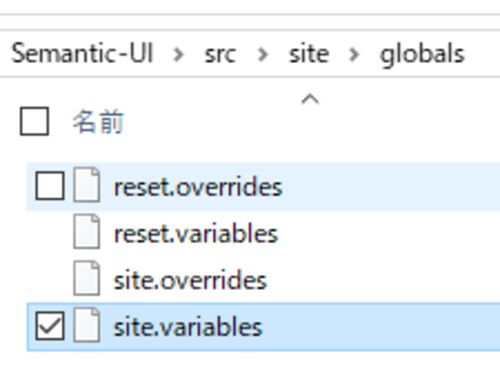This screenshot has height=387, width=500.
Task: Select the reset.variables file name
Action: [x=196, y=234]
